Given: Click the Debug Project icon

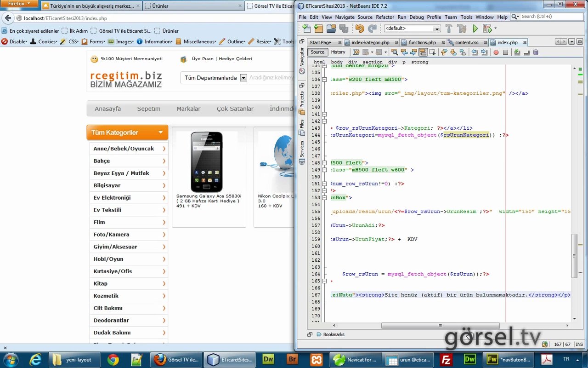Looking at the screenshot, I should [x=487, y=29].
